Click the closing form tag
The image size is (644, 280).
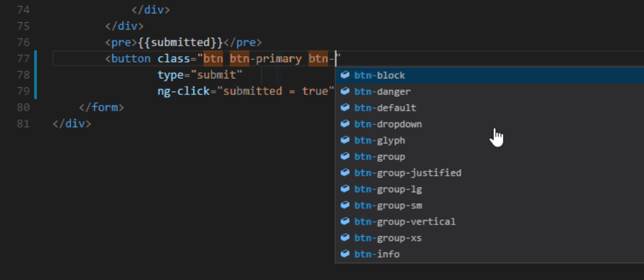click(x=102, y=107)
